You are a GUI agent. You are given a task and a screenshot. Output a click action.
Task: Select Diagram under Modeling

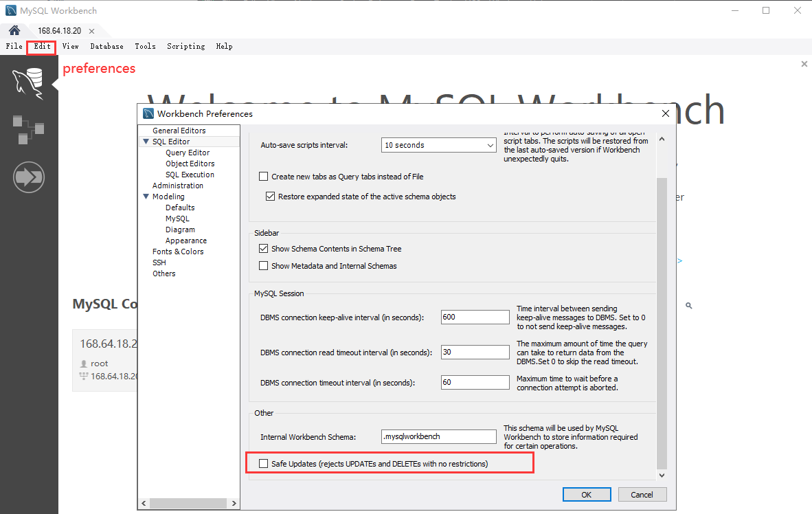click(x=180, y=230)
